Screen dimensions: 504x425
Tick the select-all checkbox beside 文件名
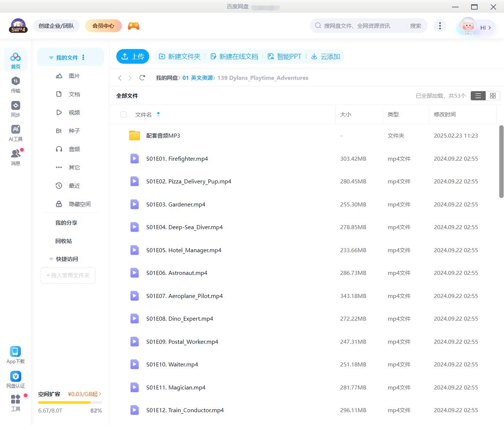(123, 115)
